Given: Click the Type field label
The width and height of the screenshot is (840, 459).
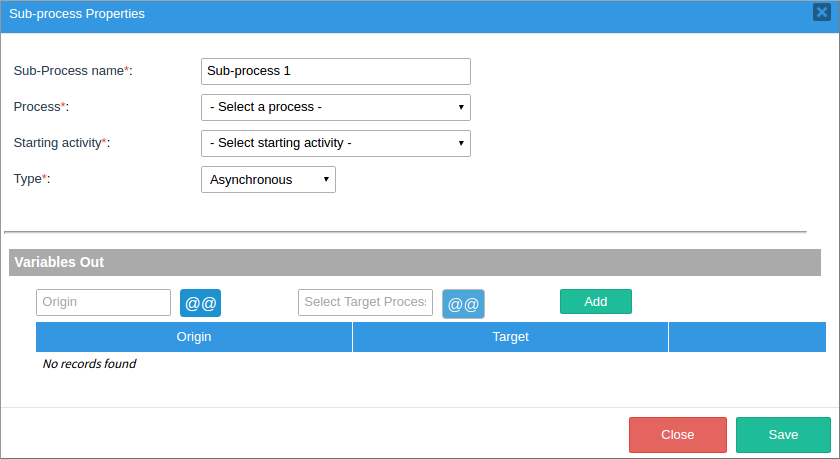Looking at the screenshot, I should pos(32,179).
